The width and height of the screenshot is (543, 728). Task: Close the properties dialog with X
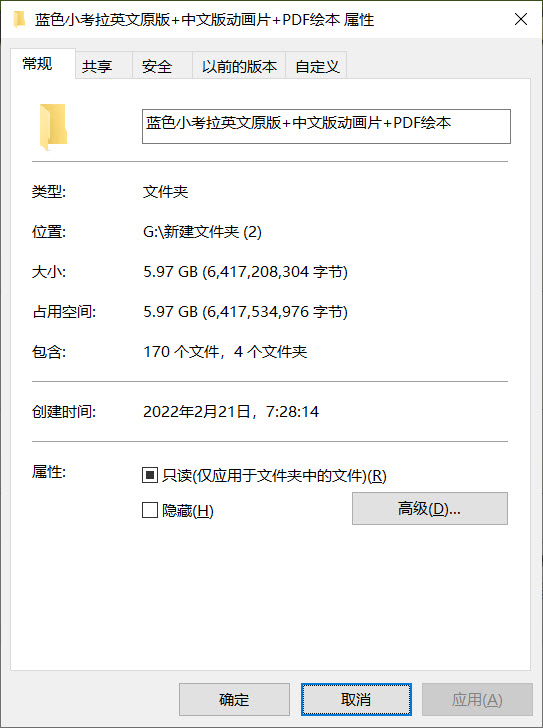tap(521, 20)
